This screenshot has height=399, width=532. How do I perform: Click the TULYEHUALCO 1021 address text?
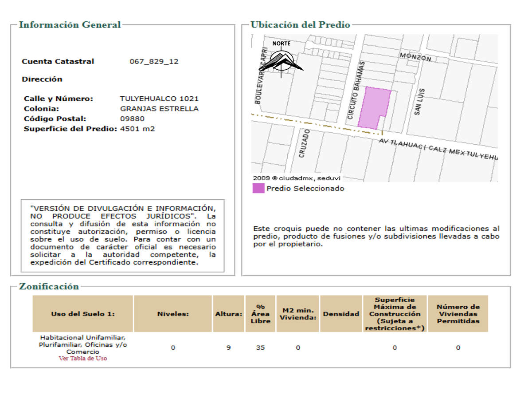pyautogui.click(x=159, y=99)
